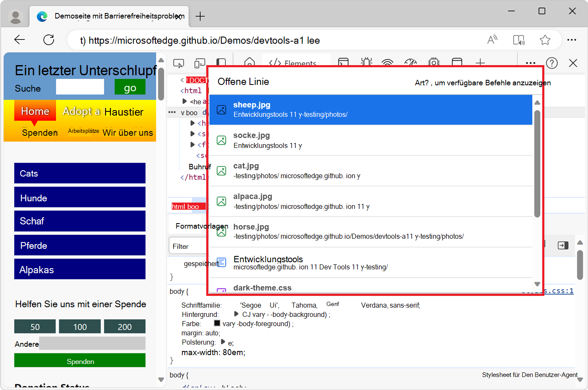588x390 pixels.
Task: Click the Farbe black color swatch
Action: click(217, 323)
